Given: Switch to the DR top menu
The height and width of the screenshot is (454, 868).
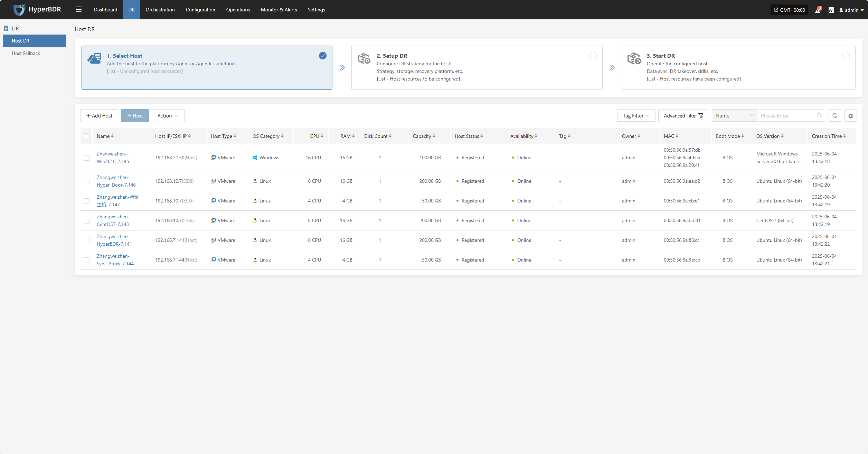Looking at the screenshot, I should (x=131, y=10).
